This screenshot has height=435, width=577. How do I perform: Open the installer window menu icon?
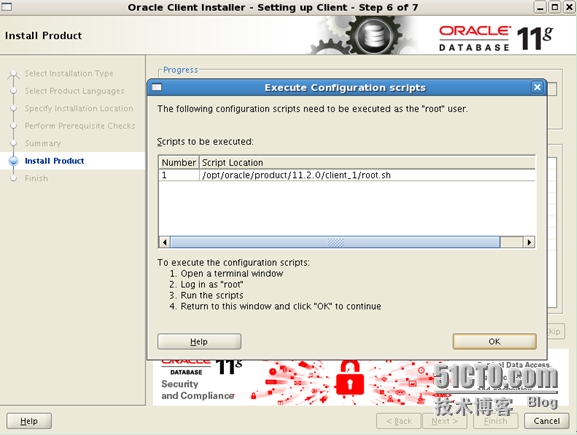[6, 6]
